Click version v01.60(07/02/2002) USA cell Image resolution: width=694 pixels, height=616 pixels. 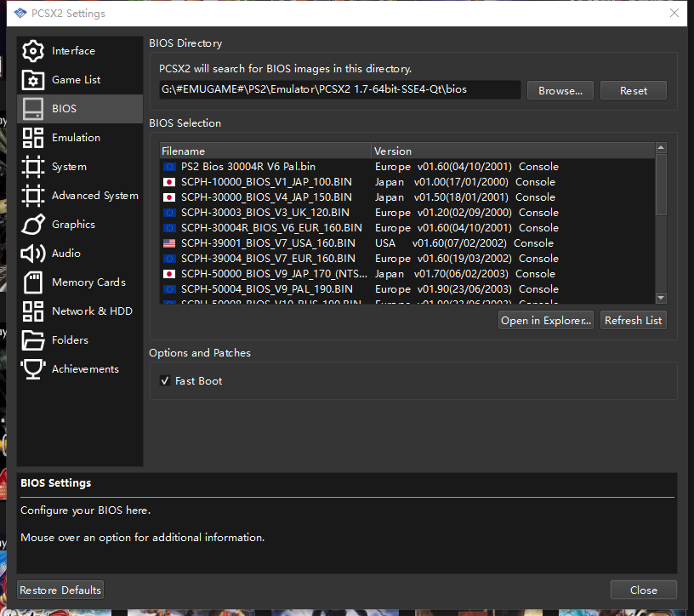click(464, 243)
